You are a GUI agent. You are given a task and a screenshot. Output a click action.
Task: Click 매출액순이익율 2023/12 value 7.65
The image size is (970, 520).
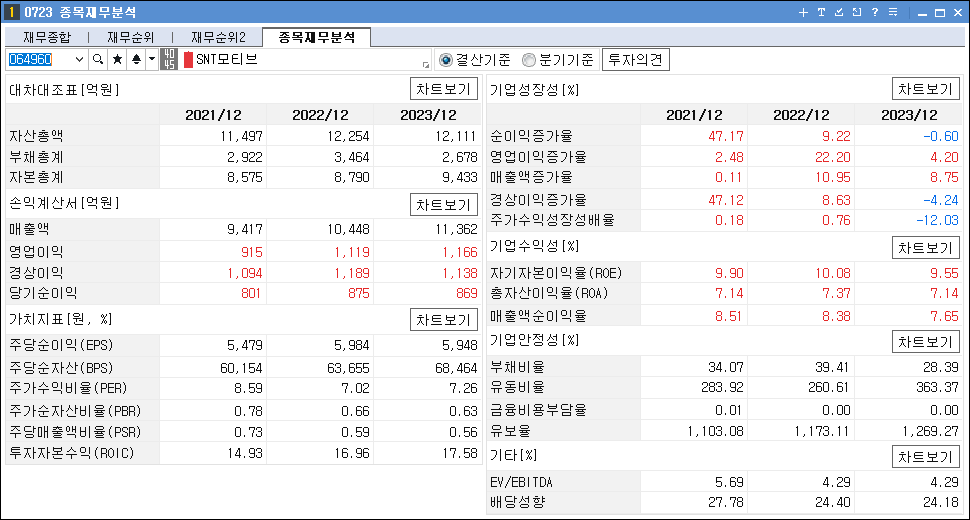[x=944, y=316]
